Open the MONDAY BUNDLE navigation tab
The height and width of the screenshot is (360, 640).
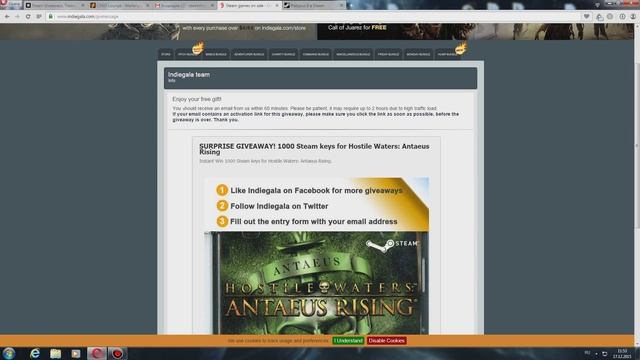pos(418,54)
